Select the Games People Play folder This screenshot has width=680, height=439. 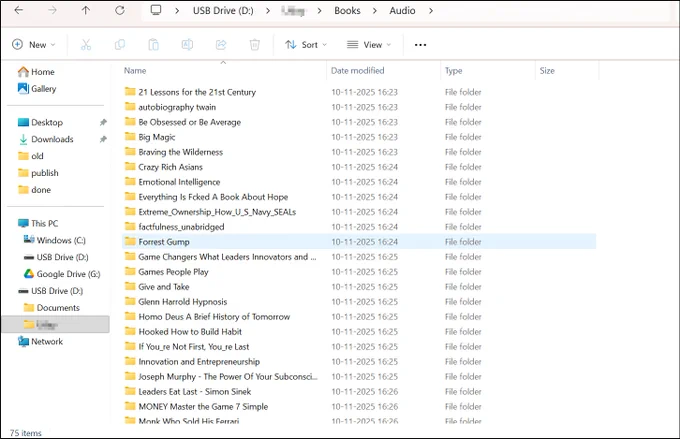[173, 272]
